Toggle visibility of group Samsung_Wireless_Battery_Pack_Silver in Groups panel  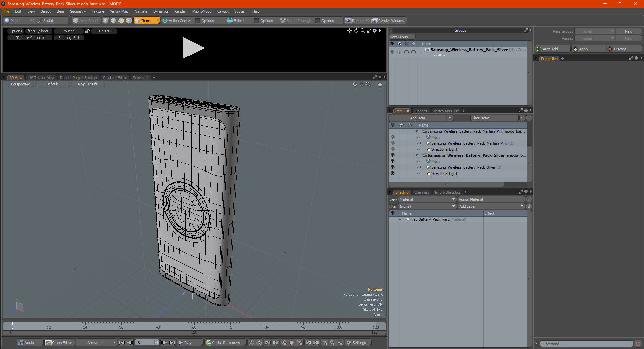(392, 52)
